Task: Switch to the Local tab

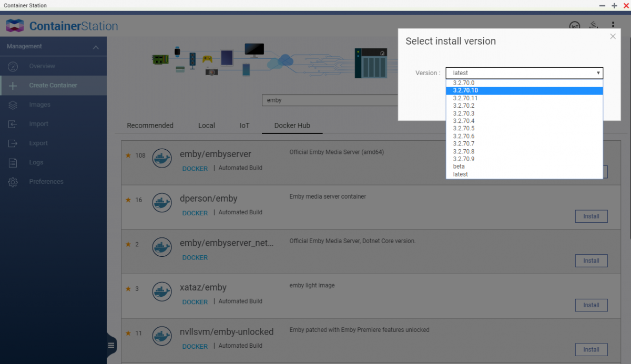Action: pos(207,126)
